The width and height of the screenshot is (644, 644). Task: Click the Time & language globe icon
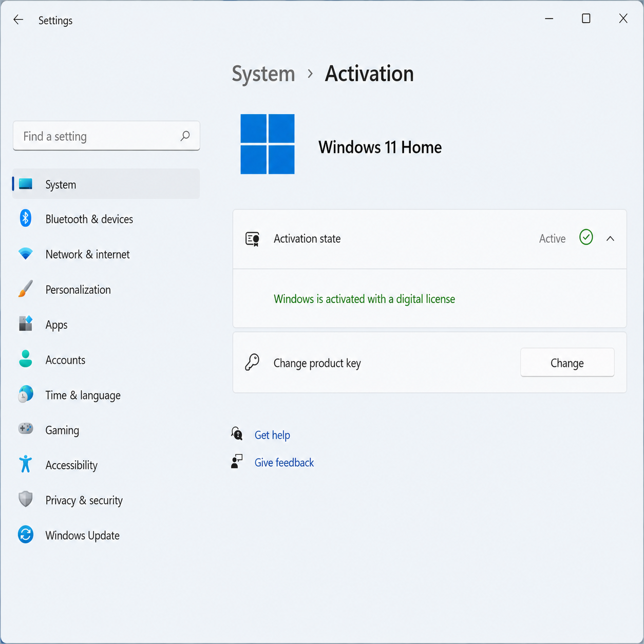click(26, 394)
